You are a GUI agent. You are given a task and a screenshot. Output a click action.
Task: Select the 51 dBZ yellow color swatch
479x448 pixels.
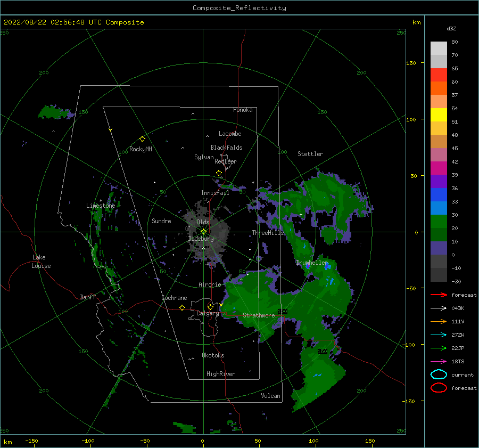(439, 115)
